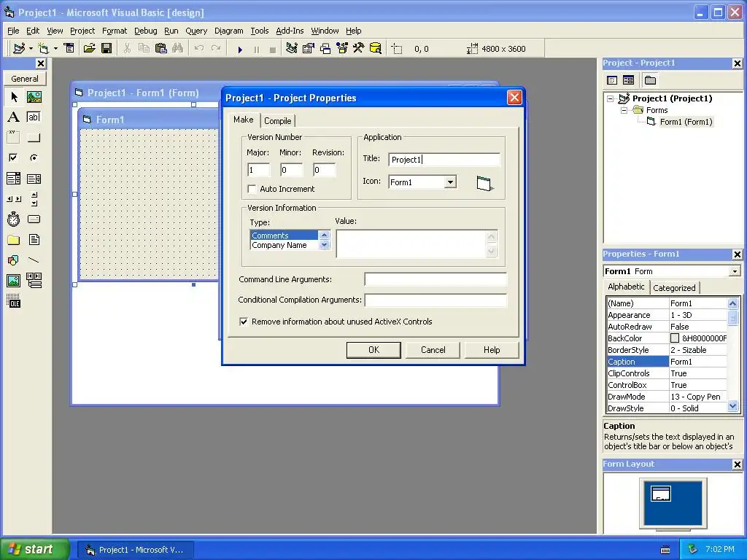
Task: Click the Title field containing Project1
Action: (x=444, y=160)
